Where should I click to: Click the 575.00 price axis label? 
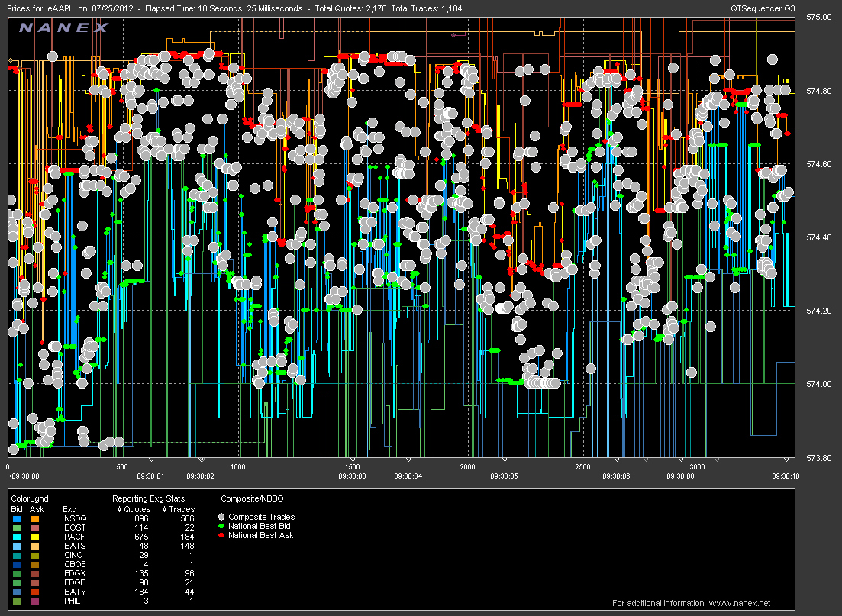point(819,18)
